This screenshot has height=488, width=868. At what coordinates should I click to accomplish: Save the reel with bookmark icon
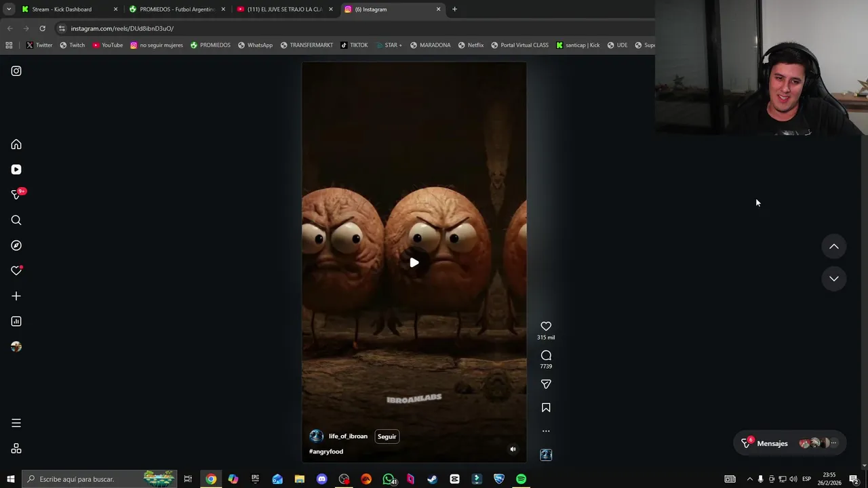(546, 407)
